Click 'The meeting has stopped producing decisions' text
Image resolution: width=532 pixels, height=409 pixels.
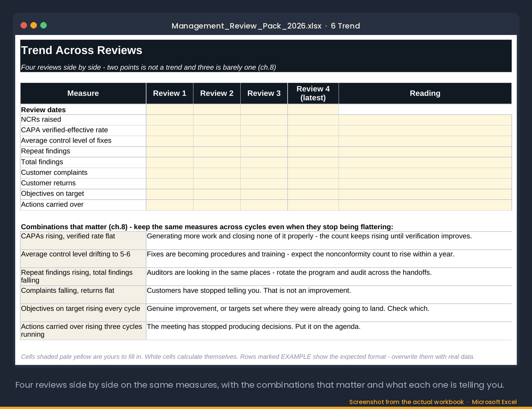pyautogui.click(x=253, y=327)
